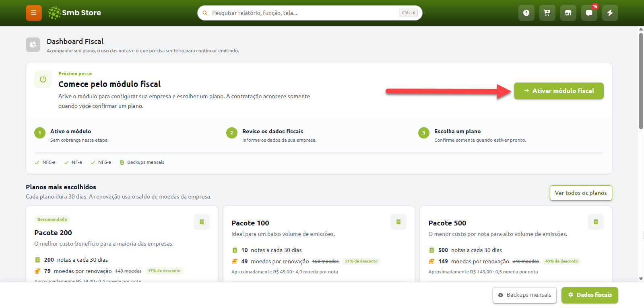Image resolution: width=644 pixels, height=308 pixels.
Task: Click the step 1 circle Ative o módulo
Action: tap(40, 133)
